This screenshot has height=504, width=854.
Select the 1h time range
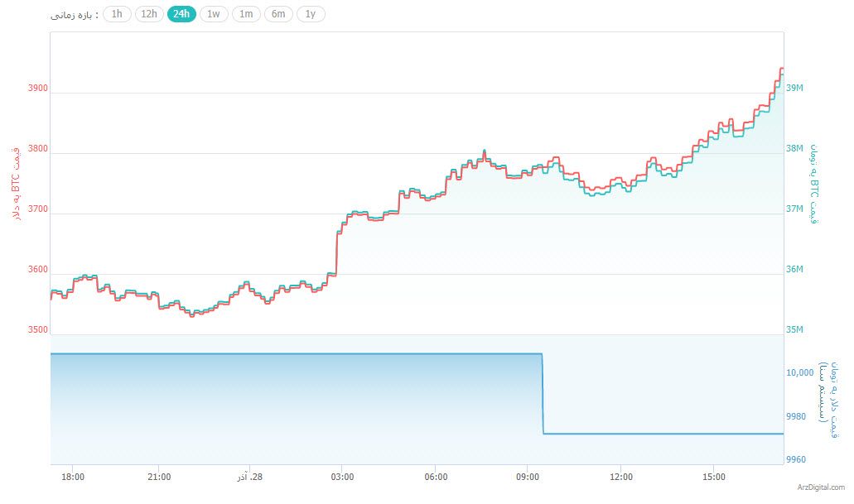[x=117, y=14]
